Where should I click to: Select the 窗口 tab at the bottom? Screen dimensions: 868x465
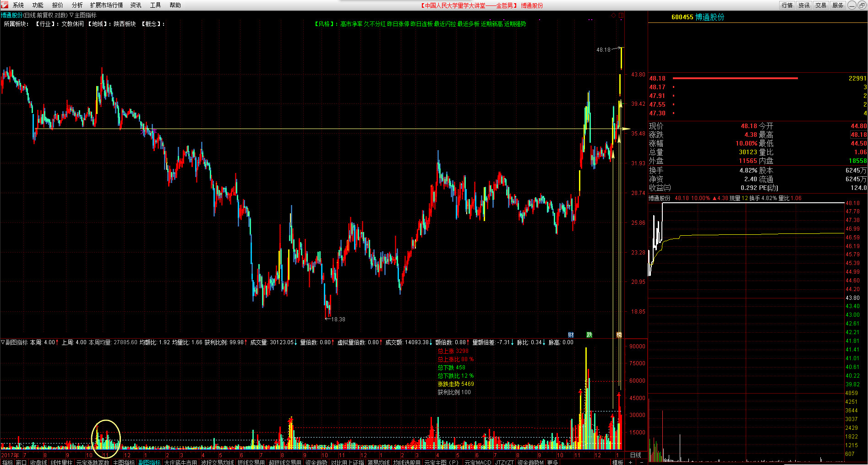pyautogui.click(x=21, y=462)
